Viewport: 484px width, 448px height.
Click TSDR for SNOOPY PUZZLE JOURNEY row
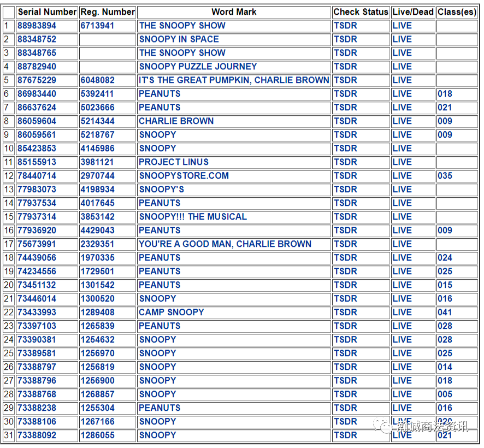(345, 67)
